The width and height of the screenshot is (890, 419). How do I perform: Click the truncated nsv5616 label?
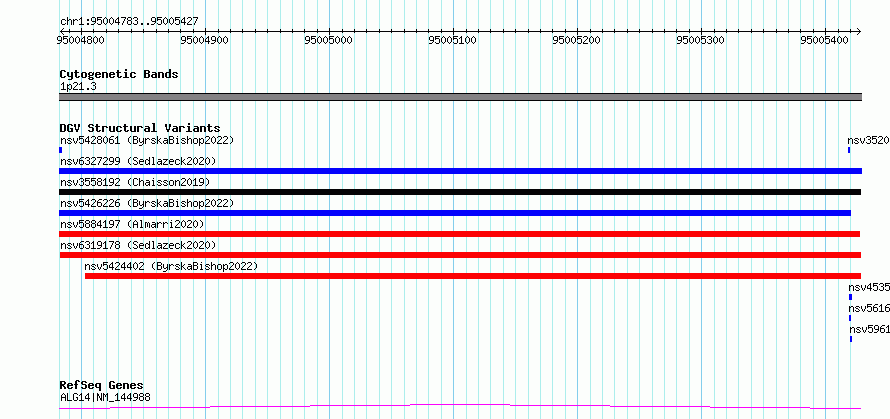click(868, 308)
